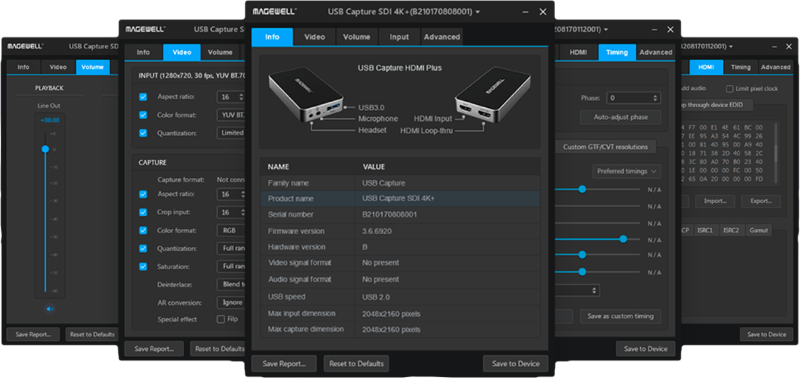Click the USB speed value USB 2.0
Viewport: 800px width, 378px height.
pyautogui.click(x=376, y=296)
